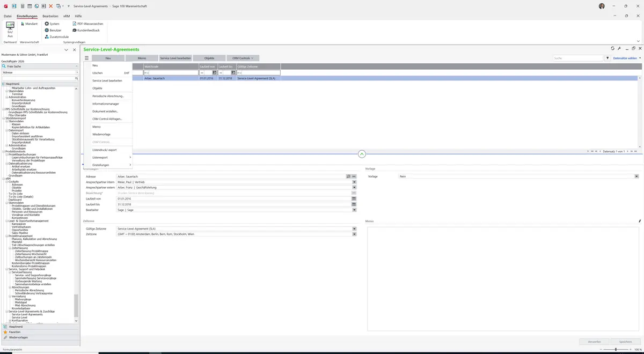
Task: Select Löschen in the context menu
Action: (108, 73)
